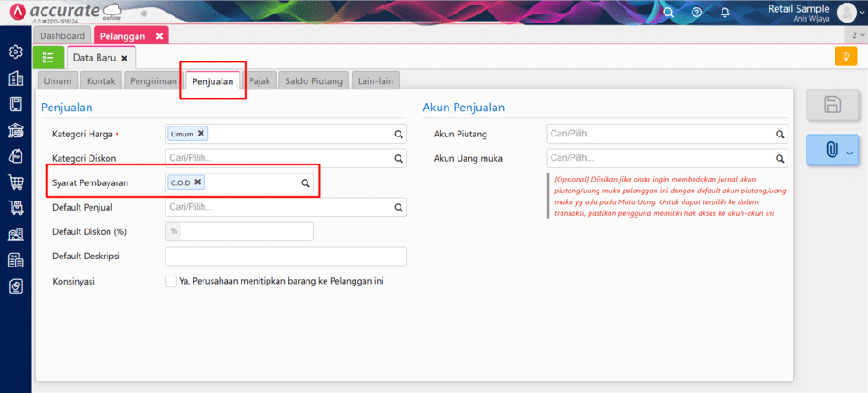Click the search magnifier in top bar
868x393 pixels.
[668, 12]
